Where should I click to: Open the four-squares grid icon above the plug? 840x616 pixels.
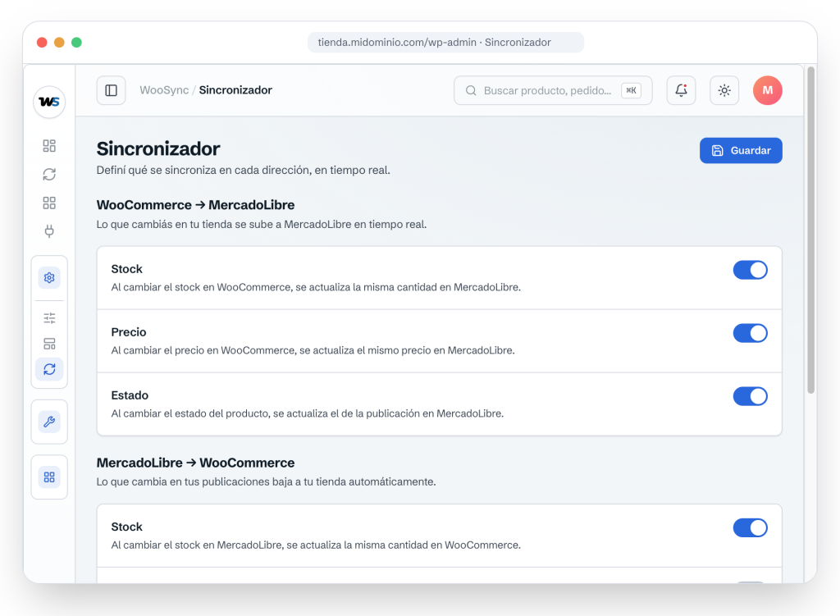[x=49, y=203]
